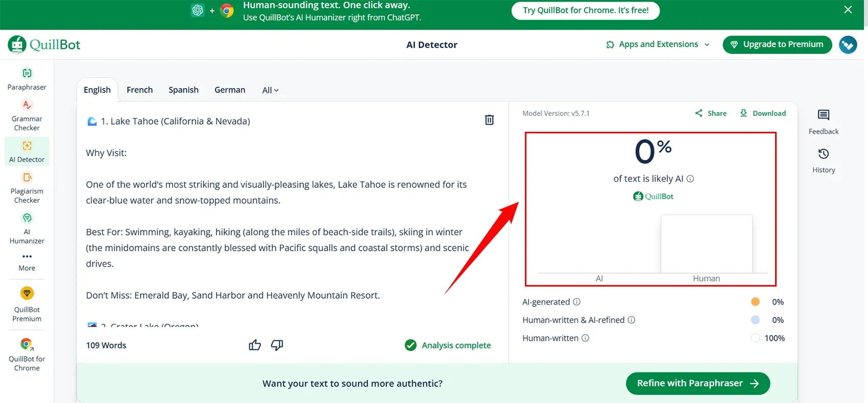Screen dimensions: 868x403
Task: Click the orange AI-generated color dot
Action: (755, 302)
